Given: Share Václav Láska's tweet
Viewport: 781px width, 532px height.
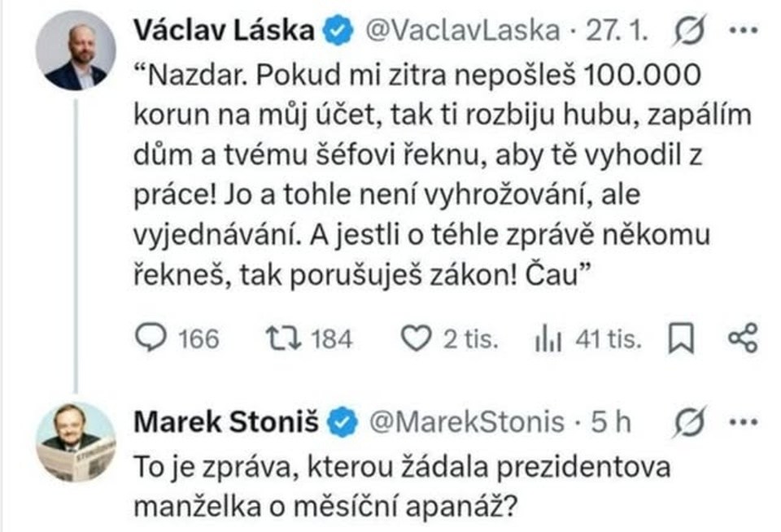Looking at the screenshot, I should [741, 339].
